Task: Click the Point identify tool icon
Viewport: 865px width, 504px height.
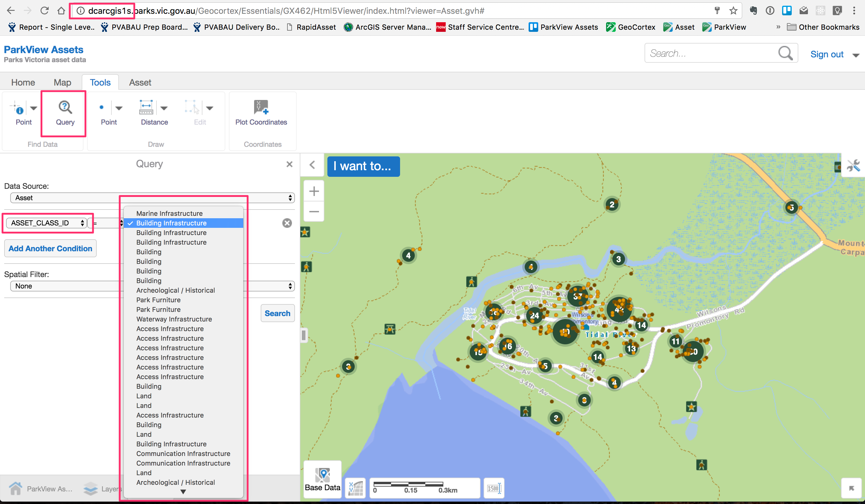Action: [x=17, y=108]
